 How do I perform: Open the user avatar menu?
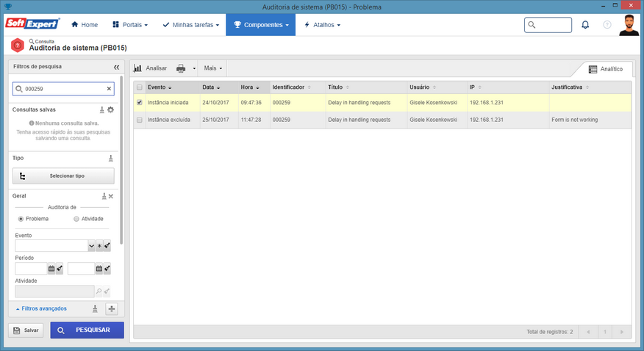629,25
